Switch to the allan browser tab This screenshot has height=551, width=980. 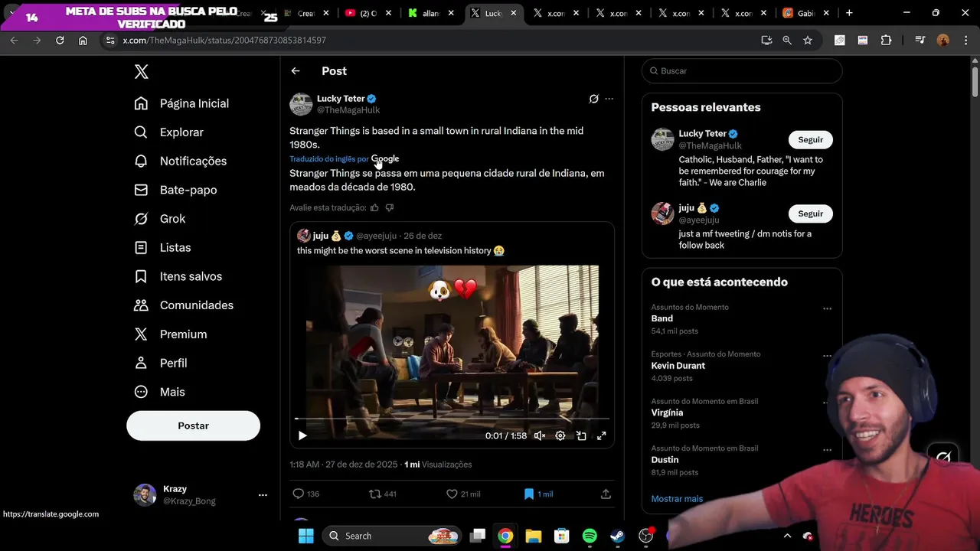[x=433, y=13]
